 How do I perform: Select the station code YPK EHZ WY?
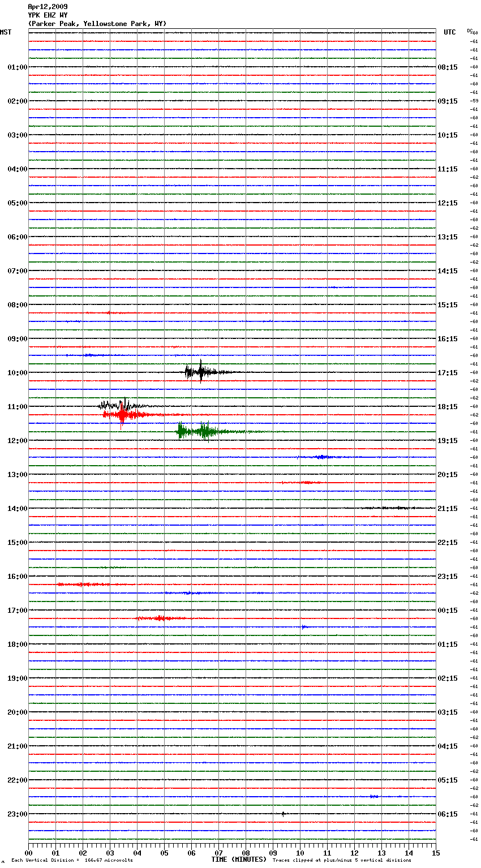pos(48,15)
